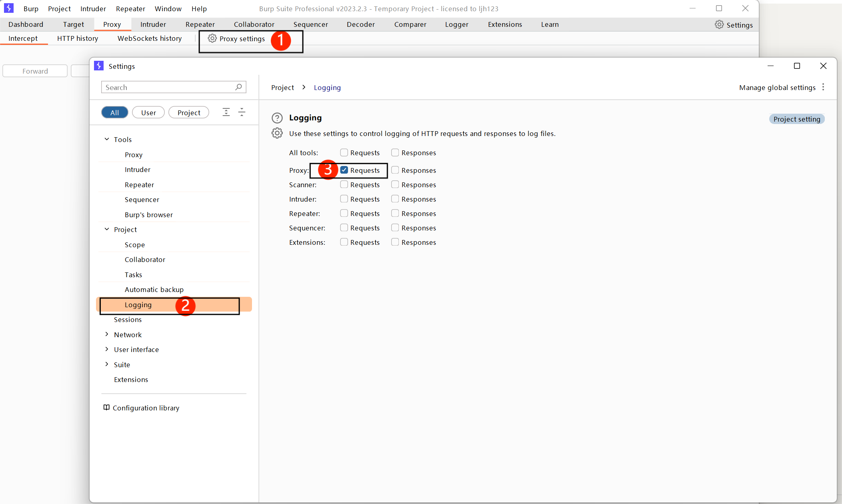This screenshot has height=504, width=842.
Task: Select Scope under Project
Action: click(135, 244)
